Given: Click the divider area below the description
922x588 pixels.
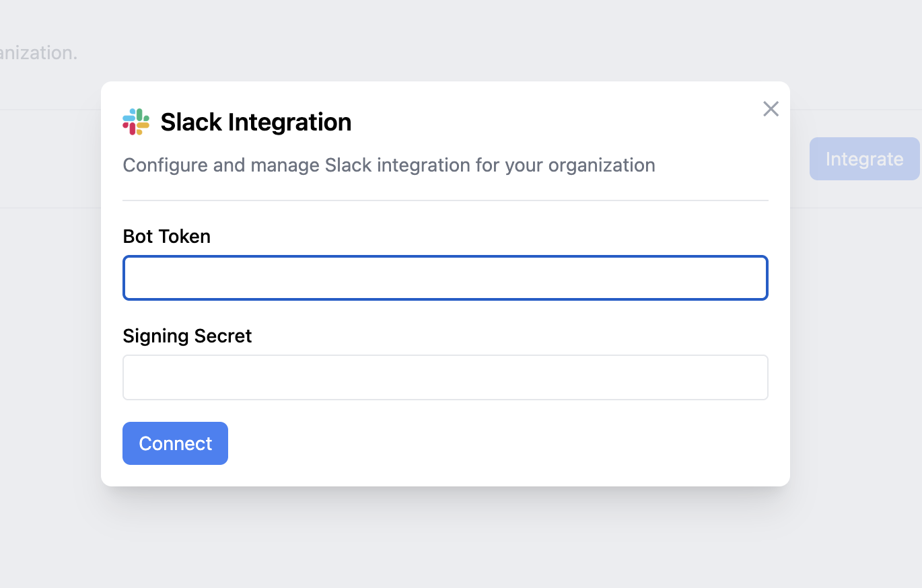Looking at the screenshot, I should [x=445, y=199].
